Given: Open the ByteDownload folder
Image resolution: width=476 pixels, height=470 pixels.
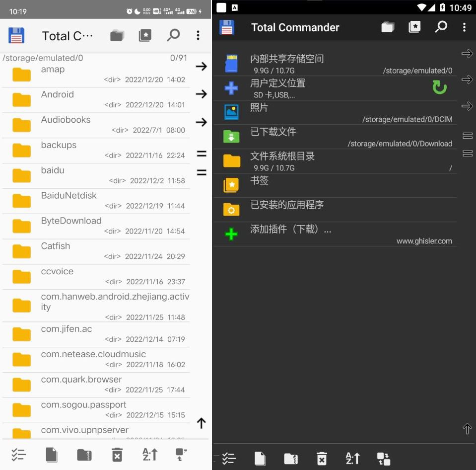Looking at the screenshot, I should tap(96, 226).
